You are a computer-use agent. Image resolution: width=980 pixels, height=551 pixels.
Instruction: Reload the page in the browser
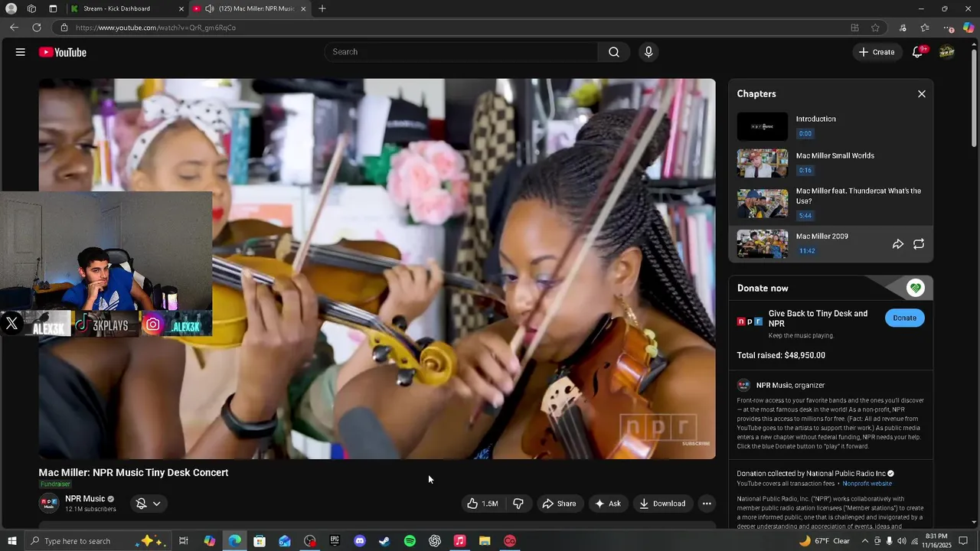36,28
